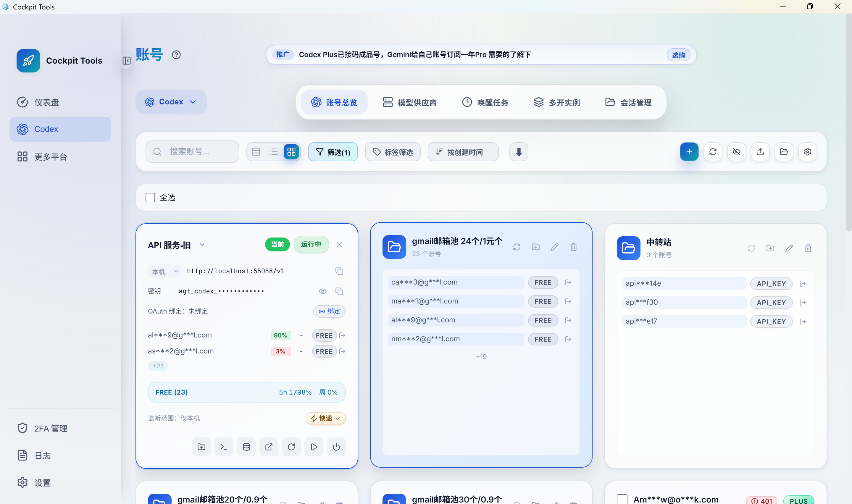Click the 3% quota indicator for as***2
The height and width of the screenshot is (504, 852).
point(280,351)
